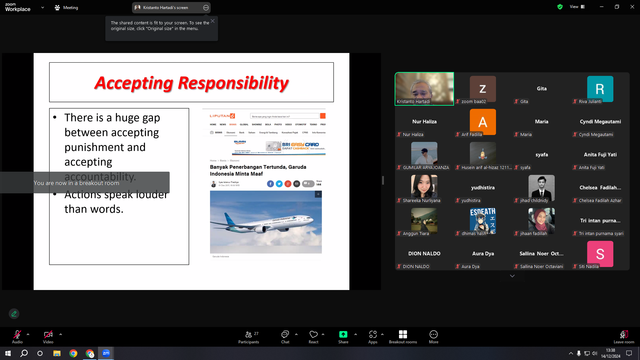Open video options arrow next to Video
Image resolution: width=640 pixels, height=360 pixels.
point(60,334)
